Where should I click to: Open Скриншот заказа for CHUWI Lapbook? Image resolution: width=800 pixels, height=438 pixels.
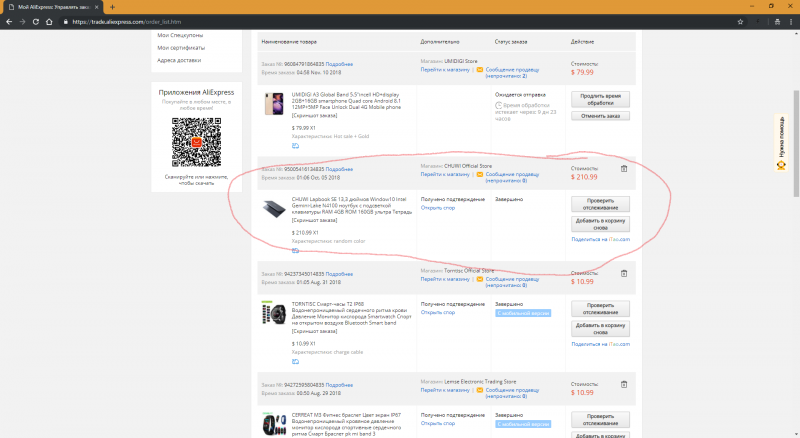click(314, 221)
